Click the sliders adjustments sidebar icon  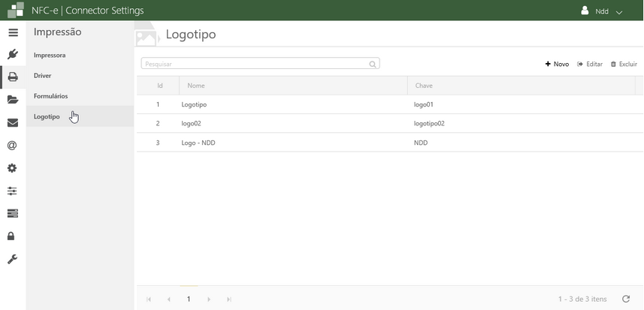[x=13, y=191]
